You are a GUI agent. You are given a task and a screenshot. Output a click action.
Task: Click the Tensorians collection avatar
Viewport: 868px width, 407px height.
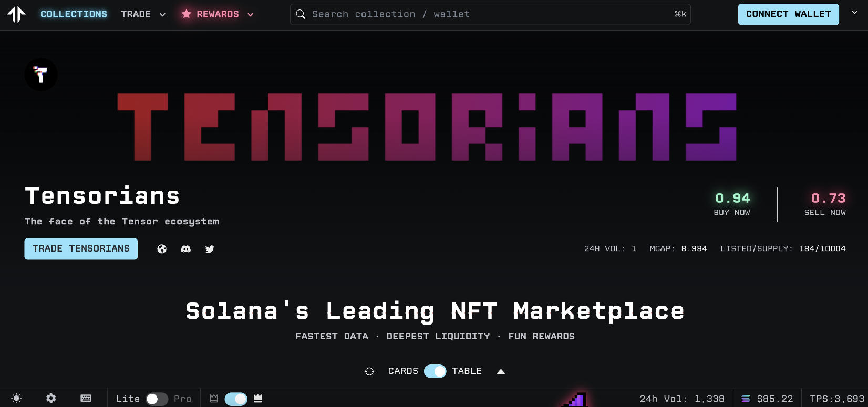pos(41,75)
